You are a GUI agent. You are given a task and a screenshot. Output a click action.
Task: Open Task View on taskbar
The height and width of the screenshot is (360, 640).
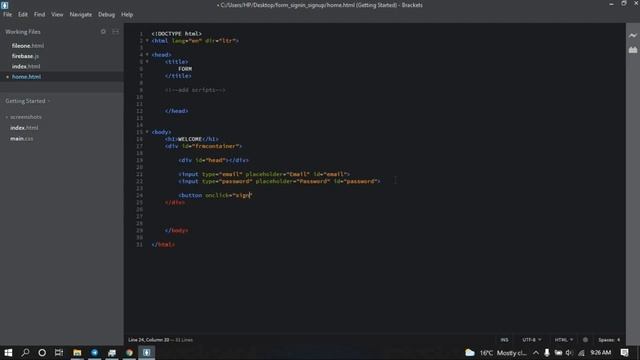pyautogui.click(x=59, y=353)
